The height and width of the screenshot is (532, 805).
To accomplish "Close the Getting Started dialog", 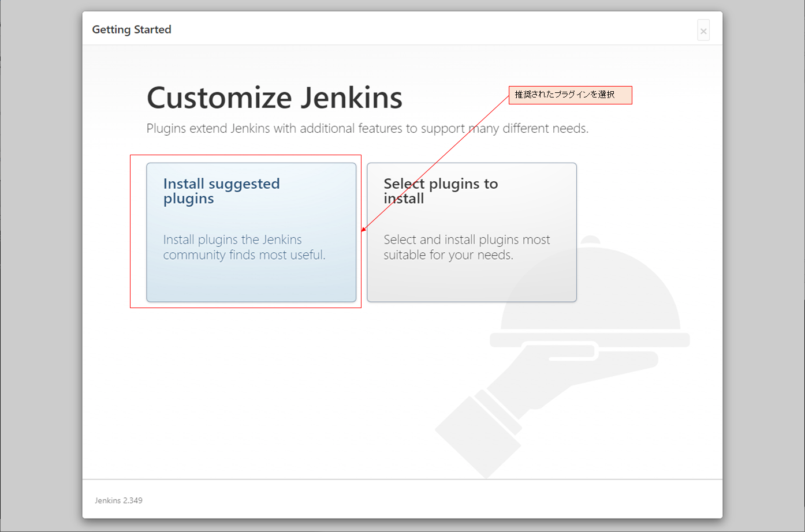I will click(x=703, y=31).
